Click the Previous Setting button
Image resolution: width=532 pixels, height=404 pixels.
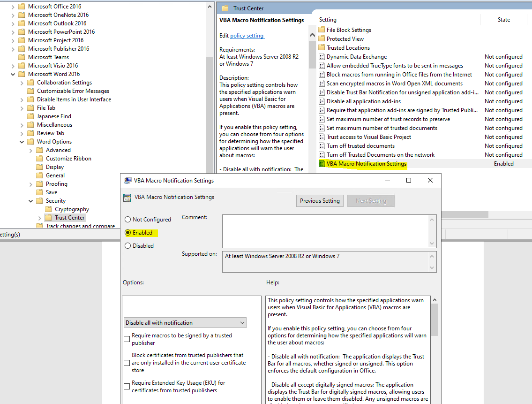(320, 200)
